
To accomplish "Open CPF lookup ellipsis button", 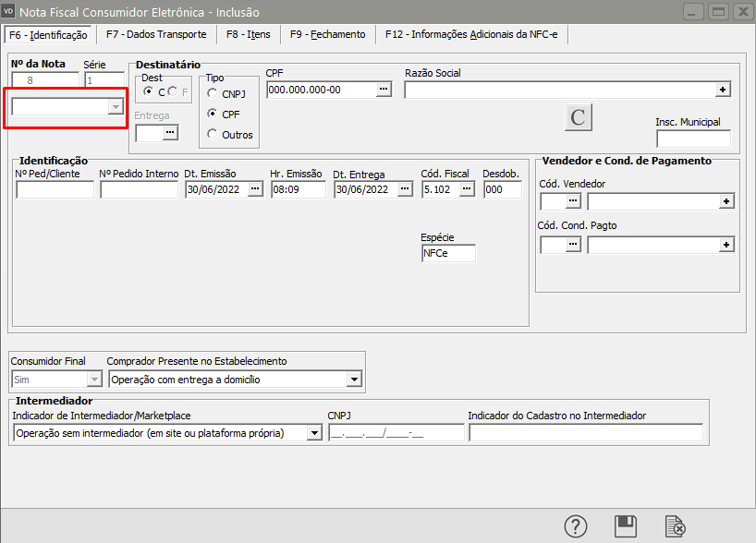I will point(384,90).
